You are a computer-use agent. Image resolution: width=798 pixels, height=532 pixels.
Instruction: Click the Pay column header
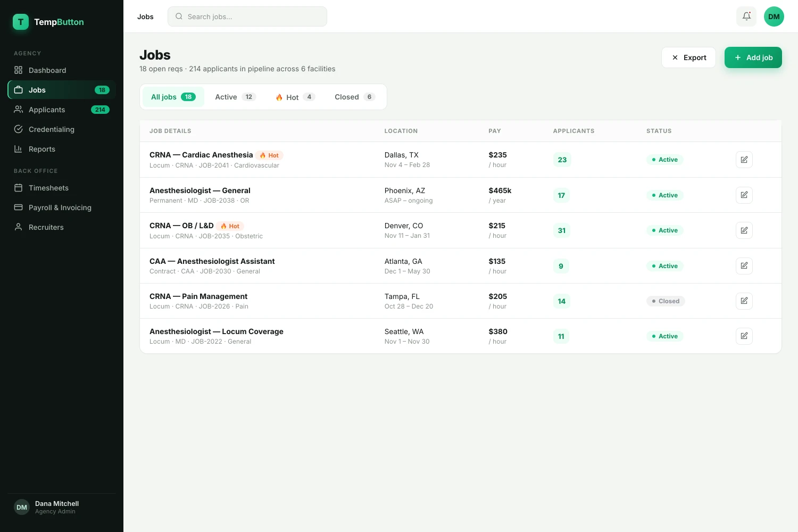point(495,131)
